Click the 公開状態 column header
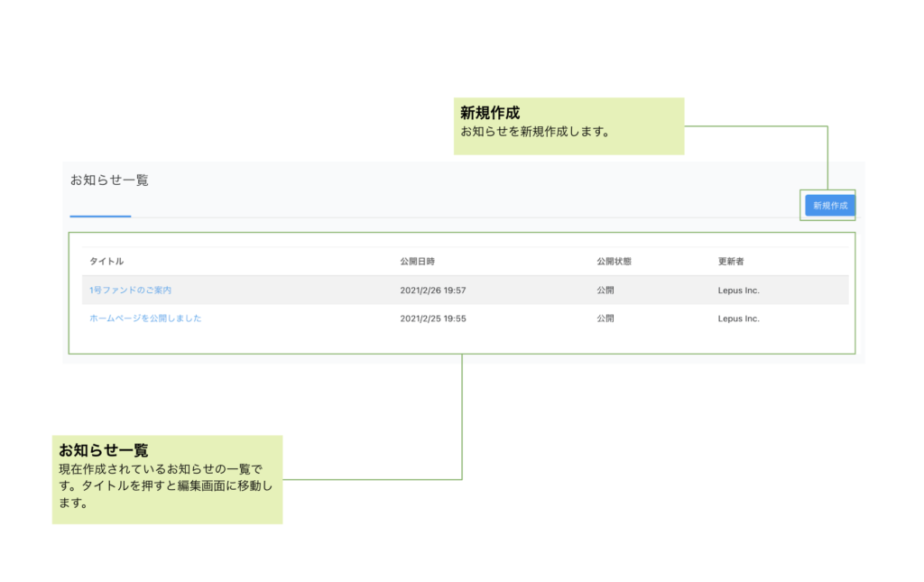 [614, 262]
